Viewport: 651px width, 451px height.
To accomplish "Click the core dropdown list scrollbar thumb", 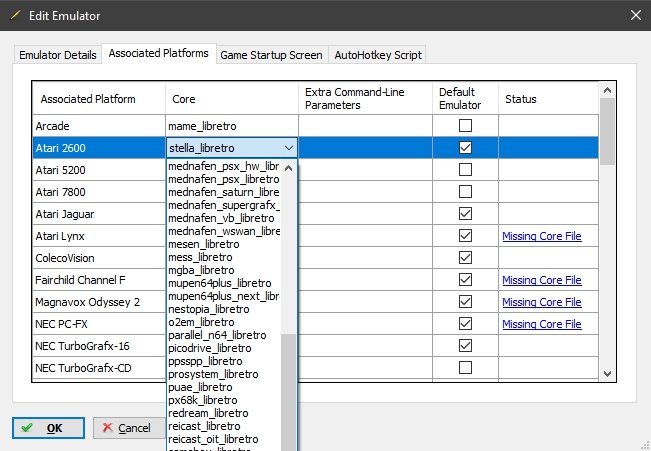I will pos(289,392).
